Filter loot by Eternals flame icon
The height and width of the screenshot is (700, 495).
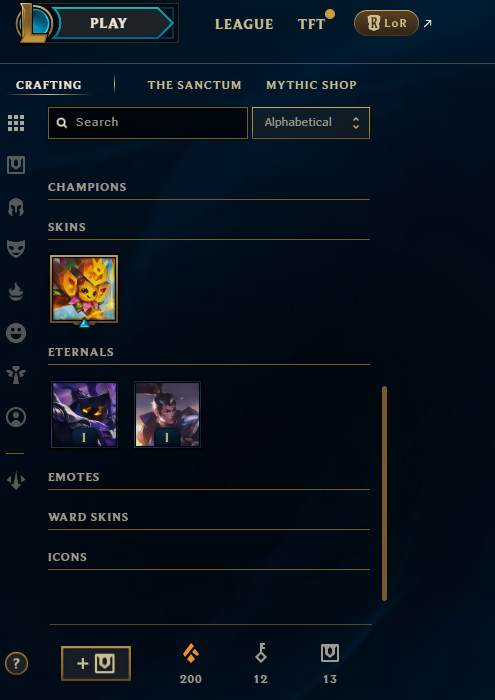16,292
